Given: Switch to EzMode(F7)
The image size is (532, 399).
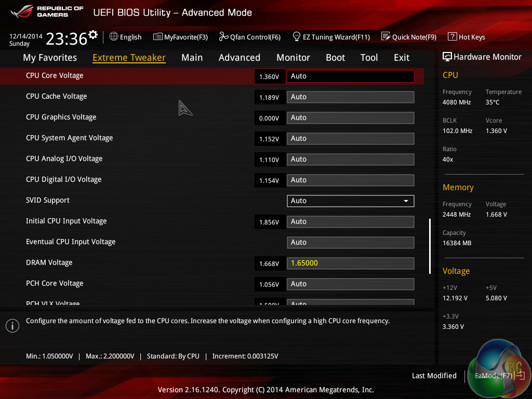Looking at the screenshot, I should tap(500, 376).
